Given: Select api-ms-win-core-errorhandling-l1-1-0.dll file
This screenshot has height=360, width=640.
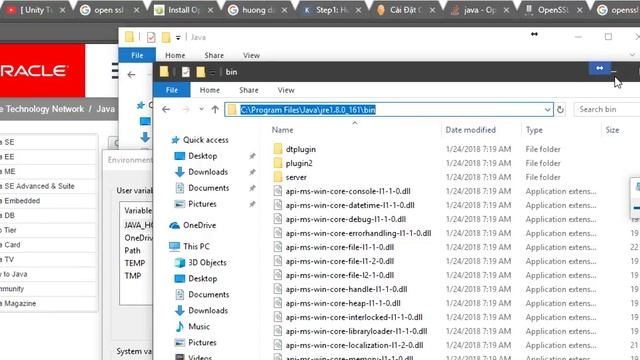Looking at the screenshot, I should (358, 233).
